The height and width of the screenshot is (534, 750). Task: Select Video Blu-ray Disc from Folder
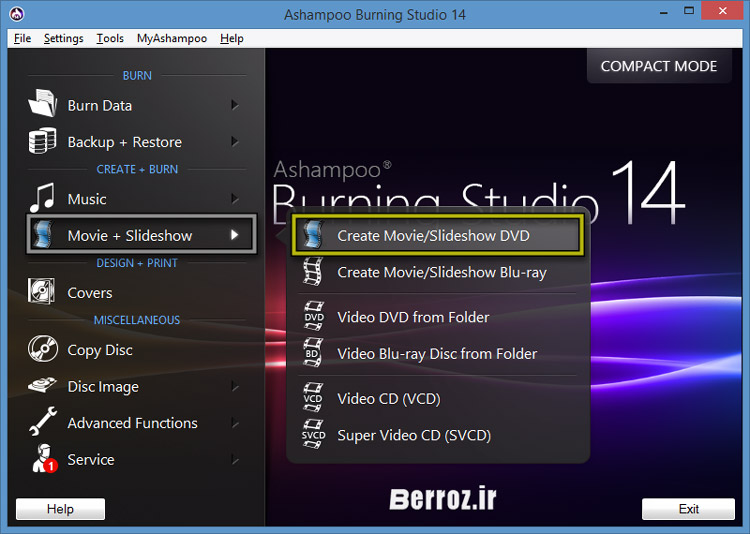point(437,354)
